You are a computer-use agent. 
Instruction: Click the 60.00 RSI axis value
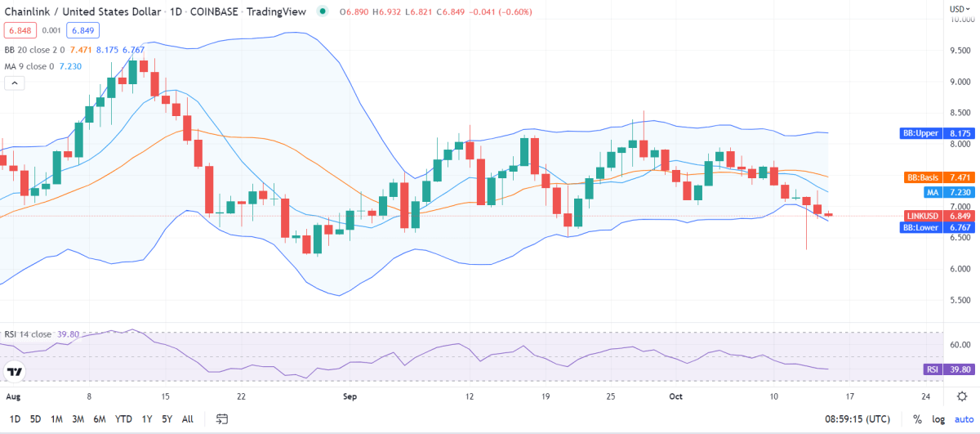(960, 345)
